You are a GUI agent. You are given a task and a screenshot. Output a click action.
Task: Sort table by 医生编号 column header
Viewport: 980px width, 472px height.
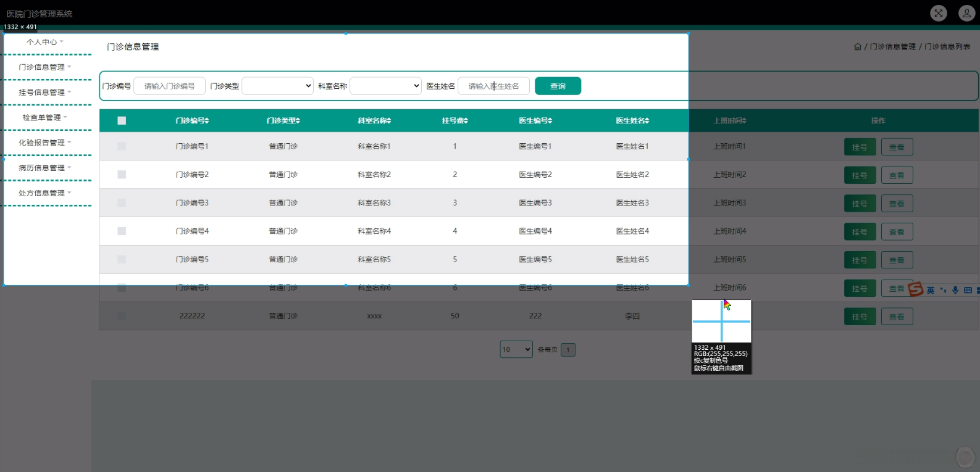535,121
